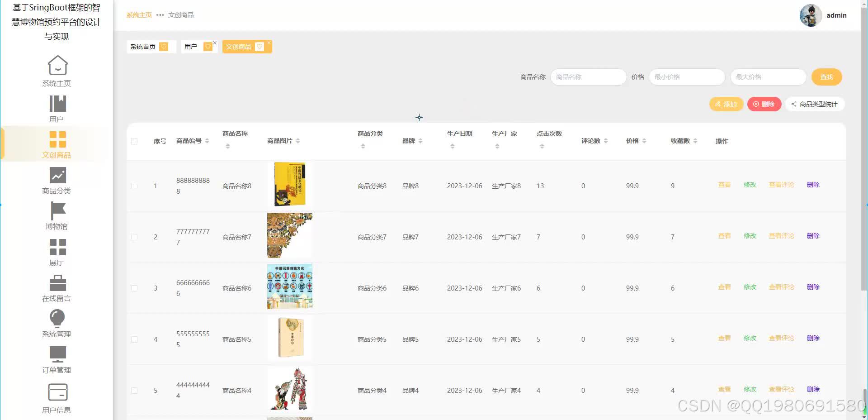Click the 添加 add button
The height and width of the screenshot is (420, 868).
click(x=726, y=104)
